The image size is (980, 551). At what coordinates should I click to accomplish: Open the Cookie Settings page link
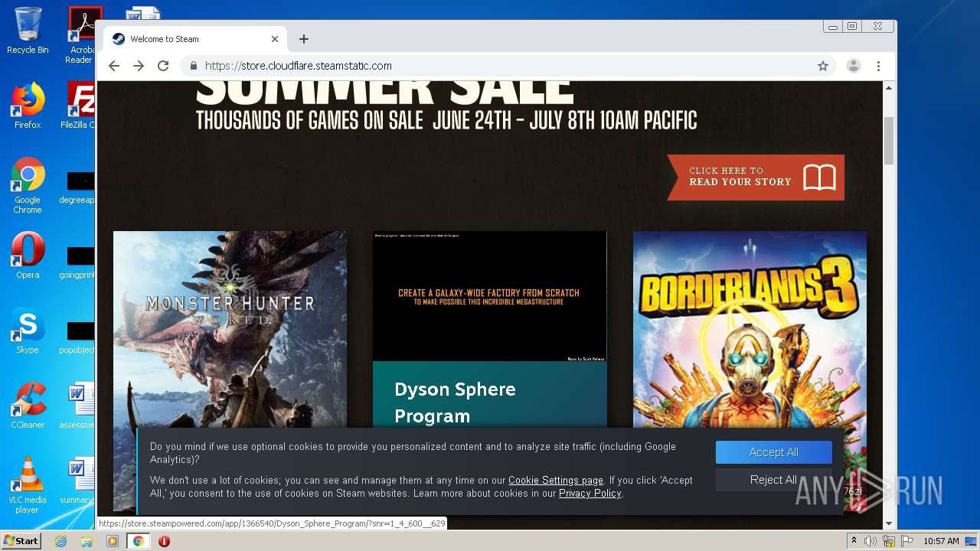[556, 481]
